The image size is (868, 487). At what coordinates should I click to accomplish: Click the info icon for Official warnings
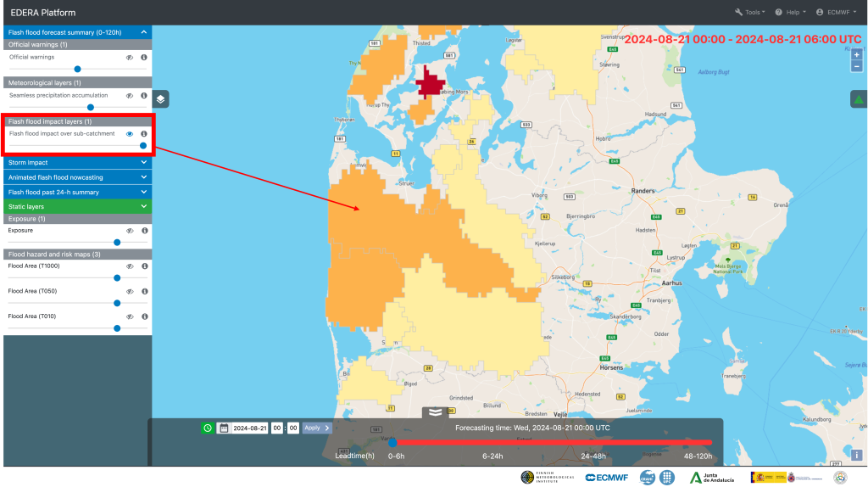point(144,57)
